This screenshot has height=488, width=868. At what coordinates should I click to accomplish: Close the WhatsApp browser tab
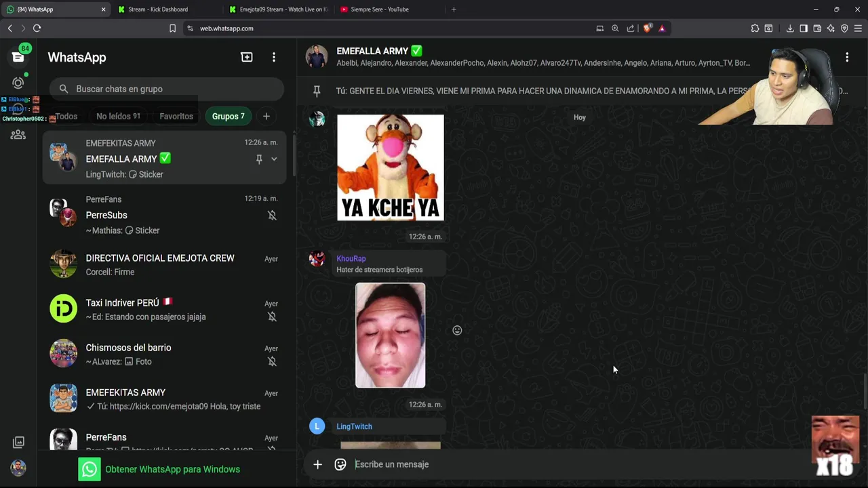[103, 9]
